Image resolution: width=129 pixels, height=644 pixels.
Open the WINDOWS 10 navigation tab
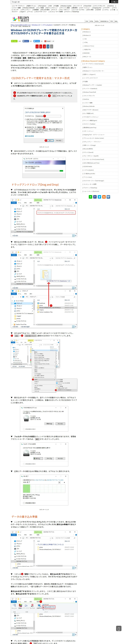[104, 21]
